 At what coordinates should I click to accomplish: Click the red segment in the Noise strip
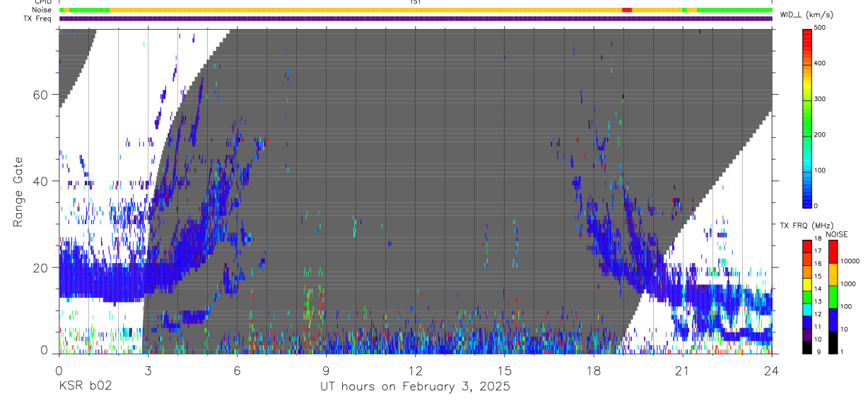(626, 10)
